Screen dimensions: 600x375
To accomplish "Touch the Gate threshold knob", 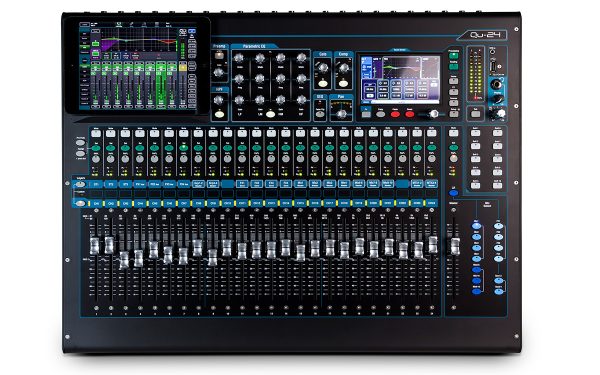I will pyautogui.click(x=323, y=68).
